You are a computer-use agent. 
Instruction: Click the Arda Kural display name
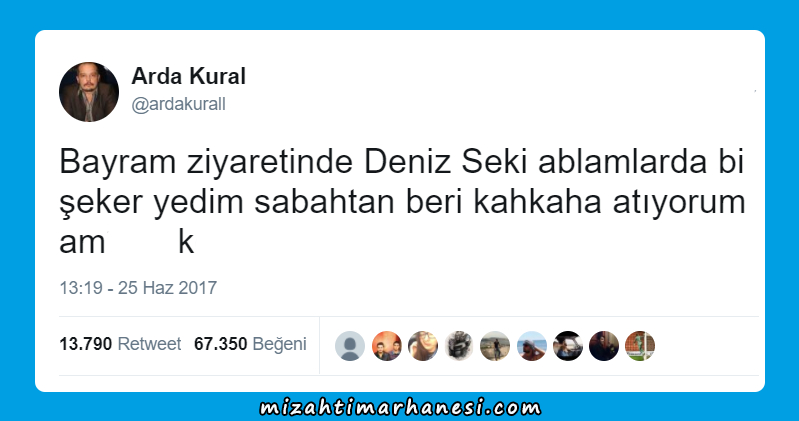pyautogui.click(x=189, y=76)
